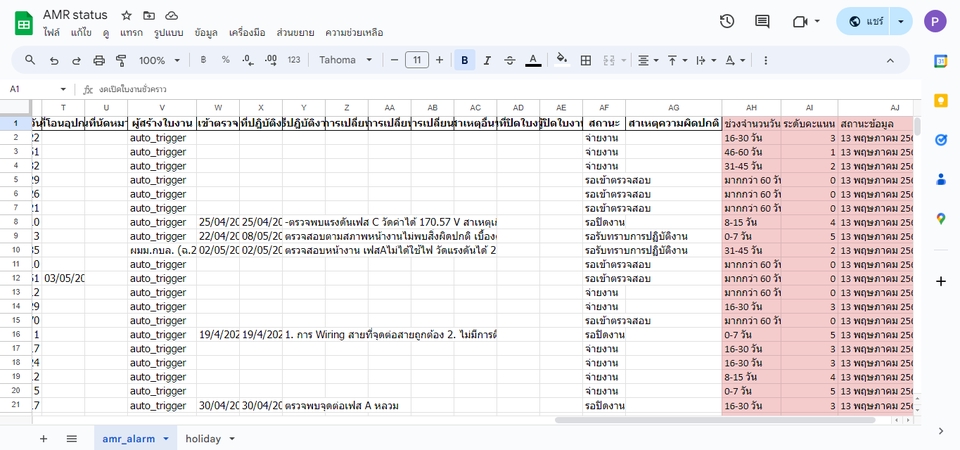Open Google Keep side panel
960x450 pixels.
click(941, 100)
